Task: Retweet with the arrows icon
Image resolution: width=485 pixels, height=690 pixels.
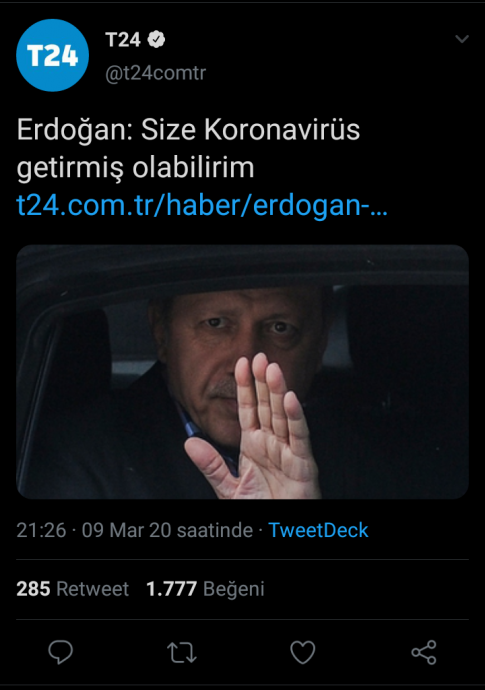Action: click(181, 652)
